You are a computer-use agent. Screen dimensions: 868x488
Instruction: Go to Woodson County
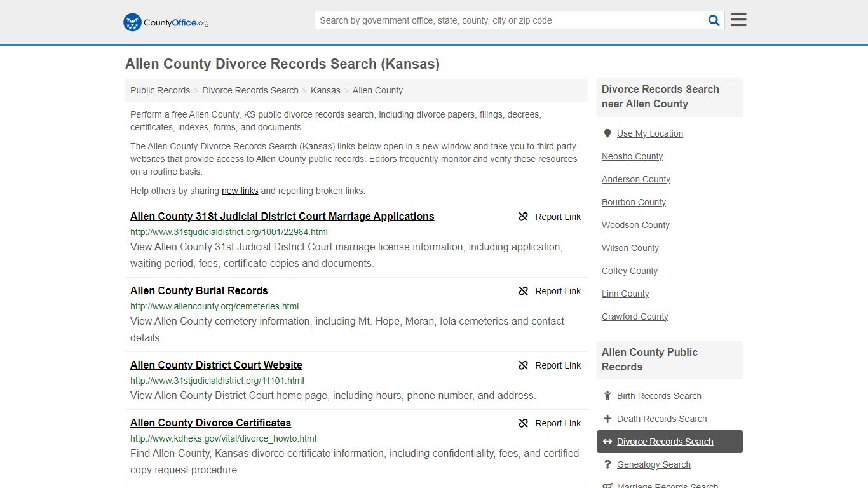click(635, 225)
